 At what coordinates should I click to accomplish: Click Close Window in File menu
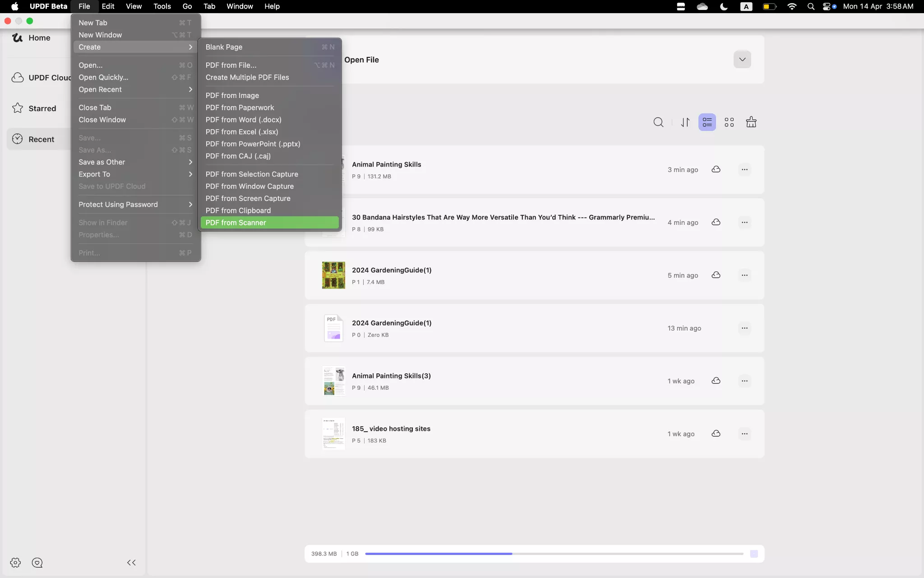tap(135, 120)
